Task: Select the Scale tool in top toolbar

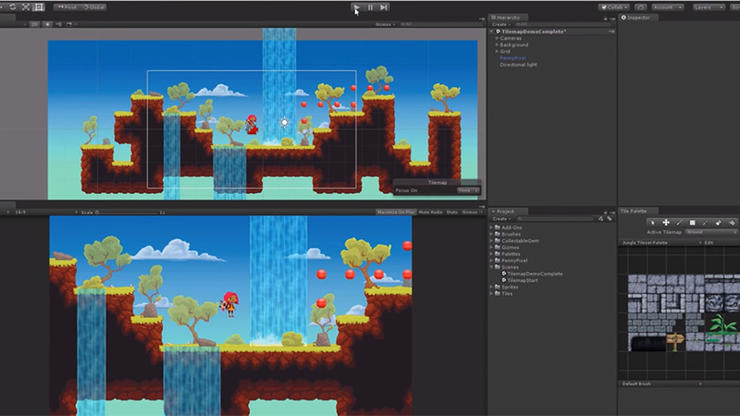Action: tap(26, 7)
